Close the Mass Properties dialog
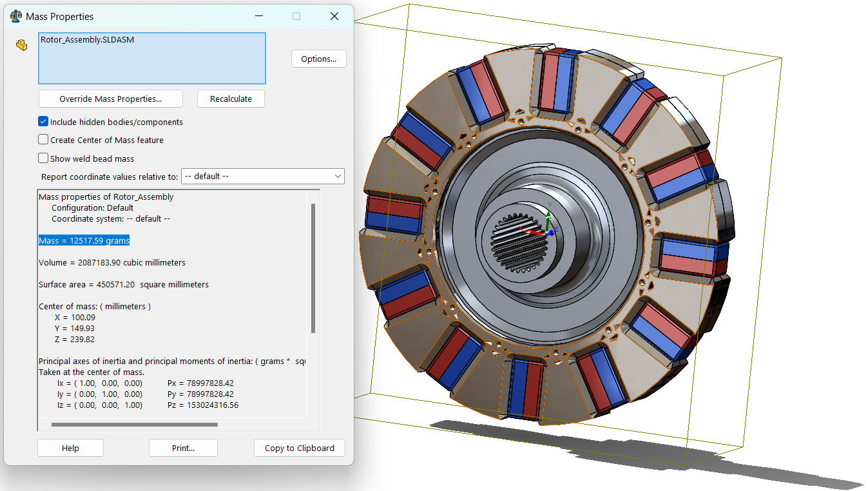The width and height of the screenshot is (868, 491). click(x=334, y=16)
